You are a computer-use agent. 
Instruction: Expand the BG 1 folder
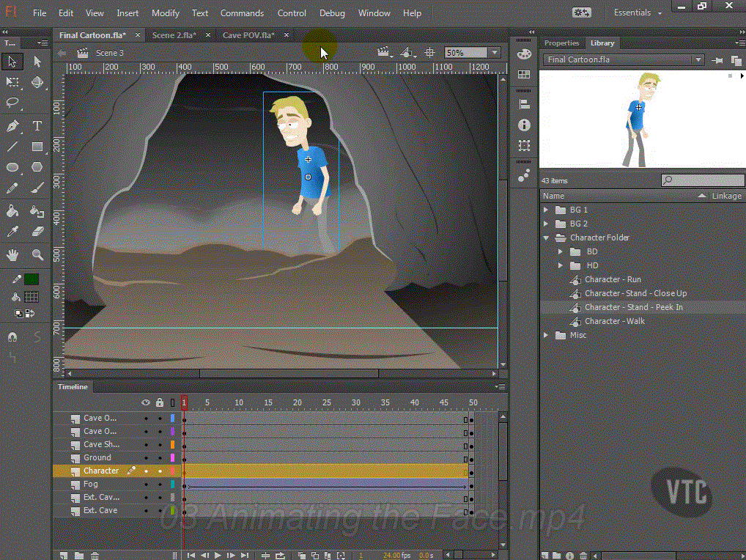pyautogui.click(x=546, y=210)
